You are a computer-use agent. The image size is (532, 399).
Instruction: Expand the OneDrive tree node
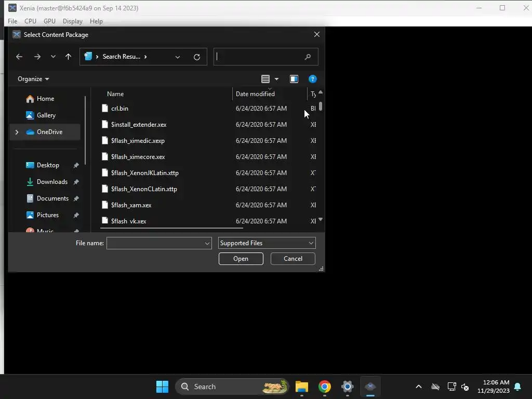17,132
